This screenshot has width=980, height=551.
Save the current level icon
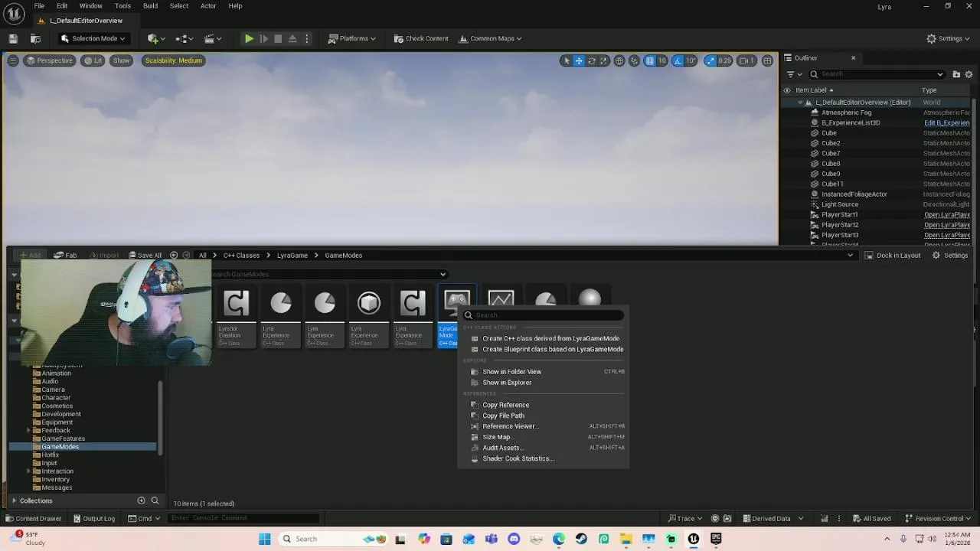13,38
